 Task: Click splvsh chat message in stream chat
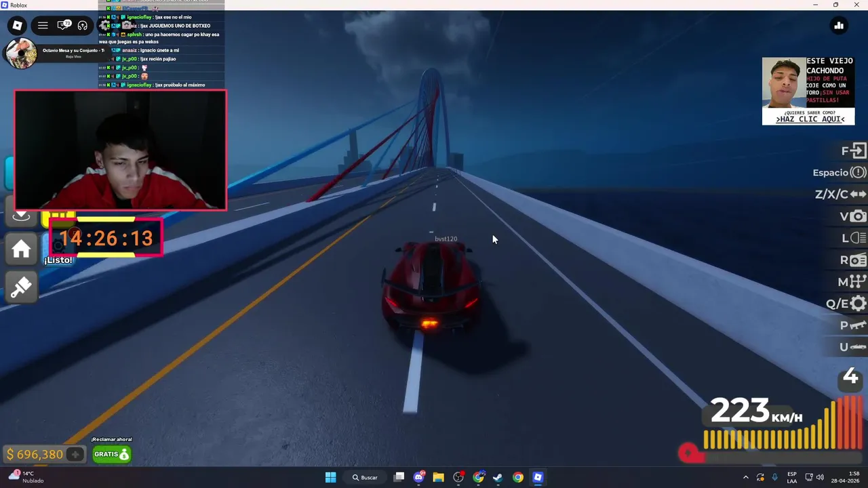[160, 38]
